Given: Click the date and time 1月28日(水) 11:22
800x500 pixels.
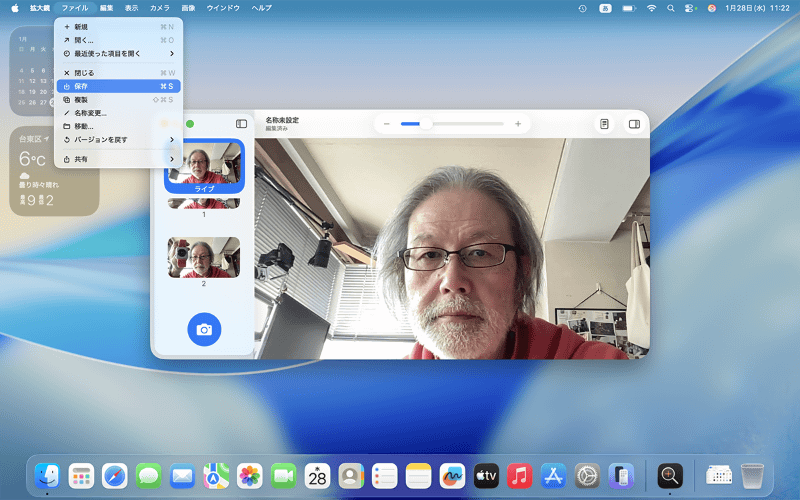Looking at the screenshot, I should (757, 8).
